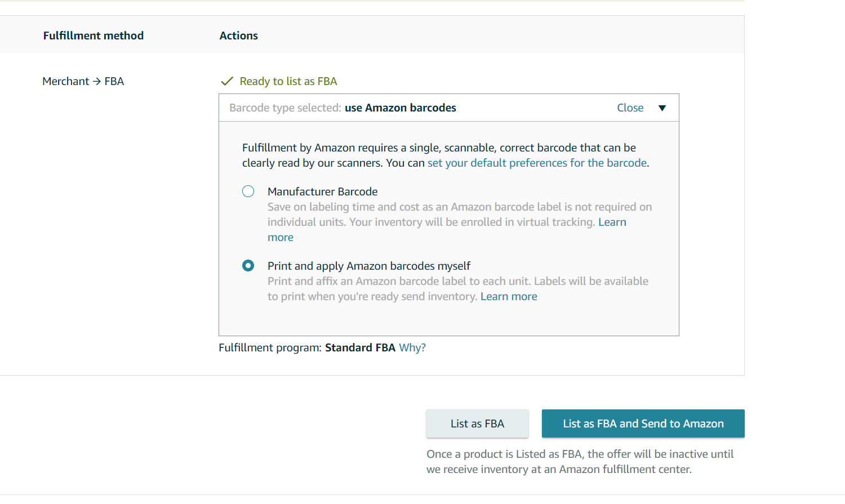Click the green Ready to list checkmark
This screenshot has height=504, width=845.
point(227,81)
